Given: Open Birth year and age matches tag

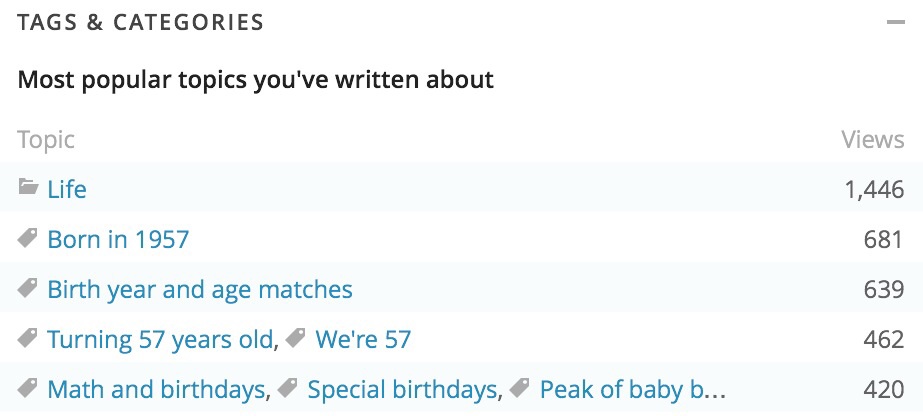Looking at the screenshot, I should [200, 290].
